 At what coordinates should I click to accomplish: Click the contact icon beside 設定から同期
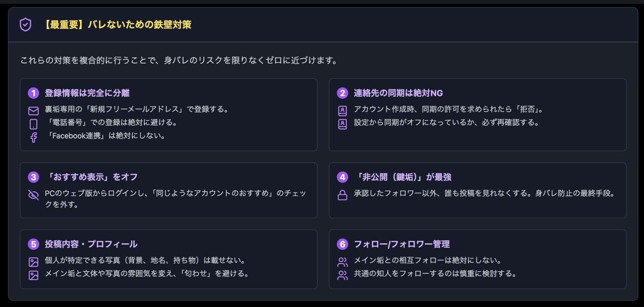click(x=342, y=124)
